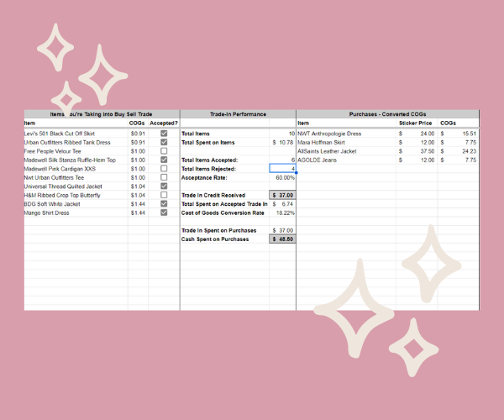This screenshot has width=504, height=420.
Task: Select the Sticker Price column header
Action: pyautogui.click(x=413, y=123)
